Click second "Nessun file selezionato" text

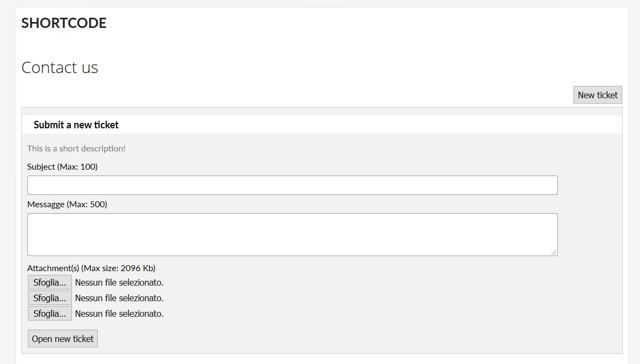119,298
